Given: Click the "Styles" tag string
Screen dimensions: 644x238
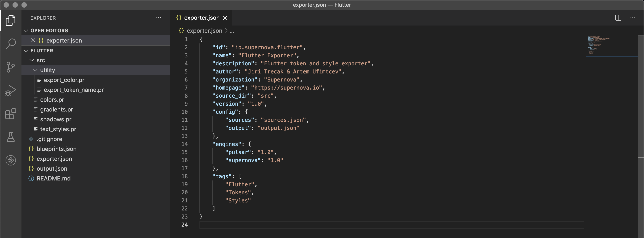Looking at the screenshot, I should [x=238, y=200].
